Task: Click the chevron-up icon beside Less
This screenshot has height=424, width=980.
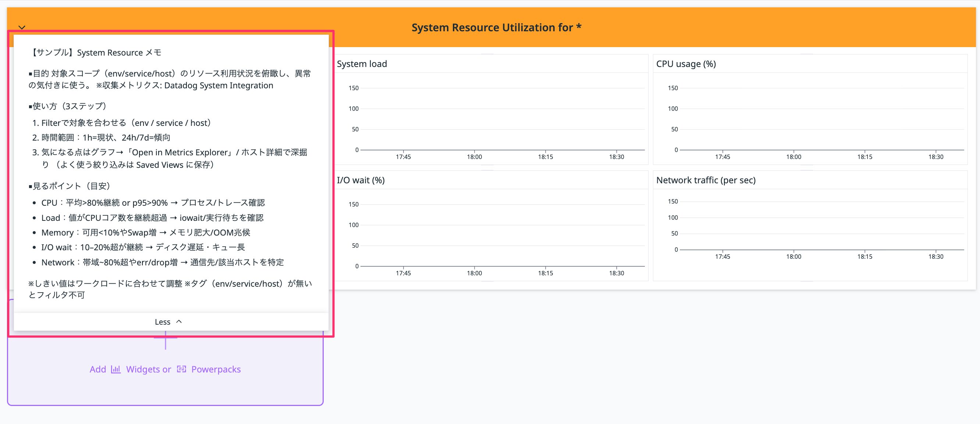Action: coord(179,322)
